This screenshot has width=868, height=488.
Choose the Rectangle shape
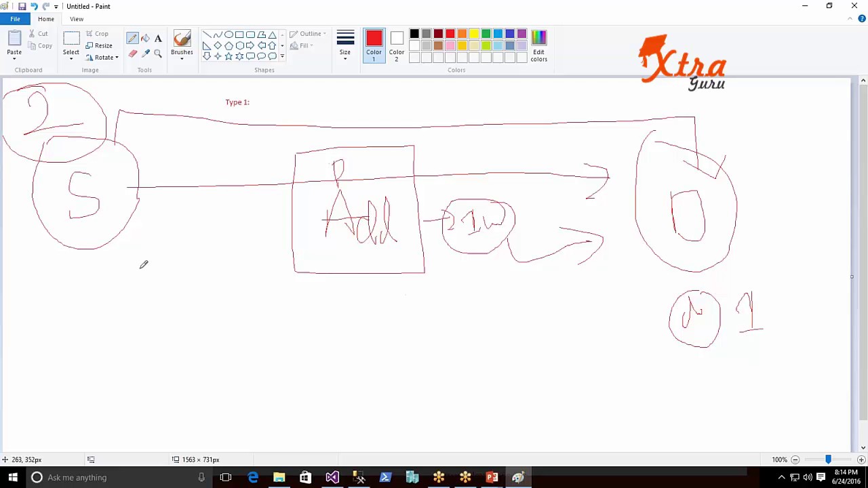click(239, 35)
